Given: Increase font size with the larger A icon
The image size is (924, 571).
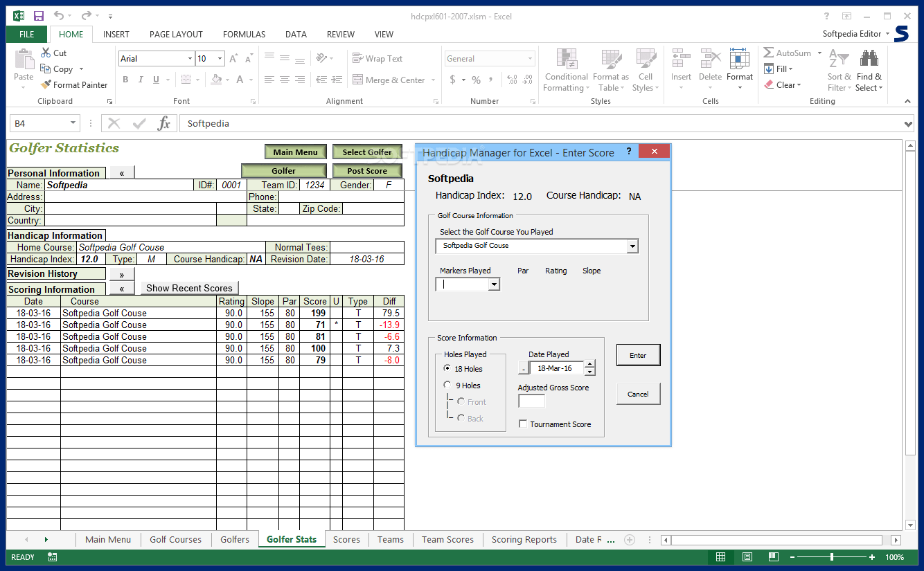Looking at the screenshot, I should [234, 59].
